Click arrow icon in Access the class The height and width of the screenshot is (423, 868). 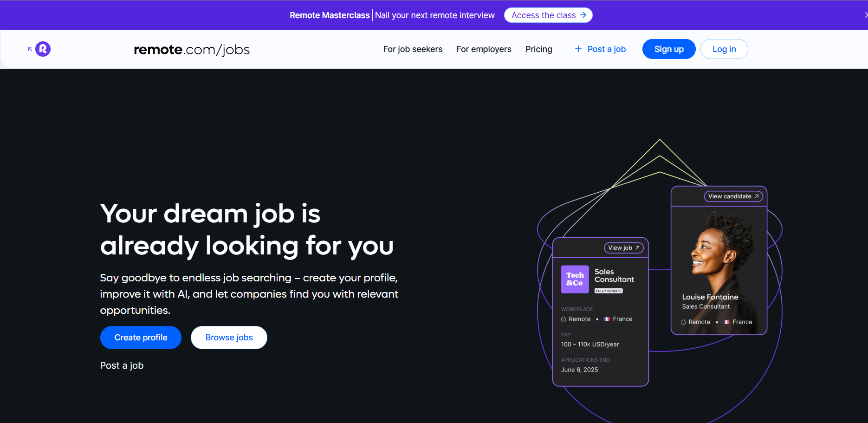583,15
